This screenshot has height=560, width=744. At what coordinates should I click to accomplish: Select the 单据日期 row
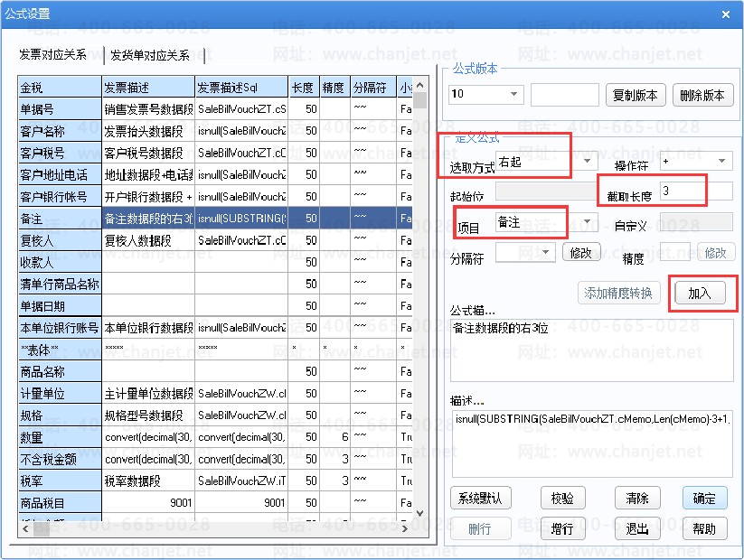pos(60,306)
